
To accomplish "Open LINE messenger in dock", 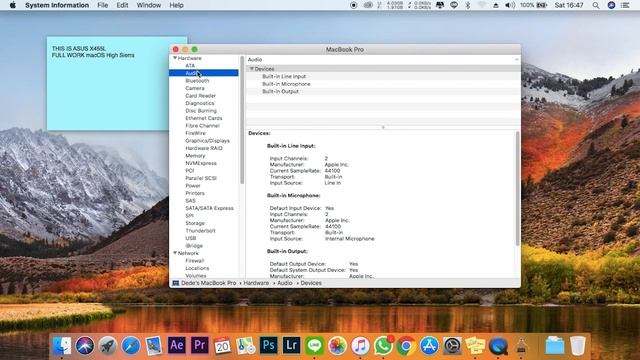I will point(314,346).
